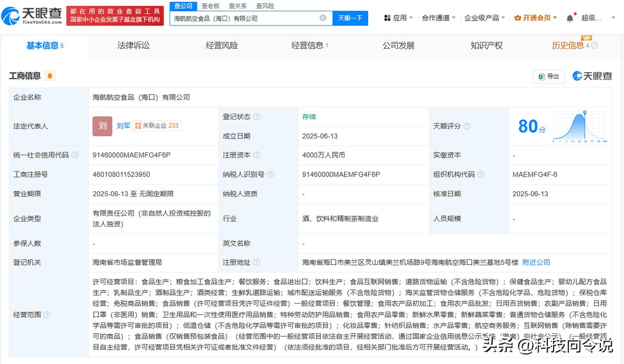This screenshot has width=624, height=364.
Task: Click the organization code MAEMFG4F-6
Action: point(535,174)
